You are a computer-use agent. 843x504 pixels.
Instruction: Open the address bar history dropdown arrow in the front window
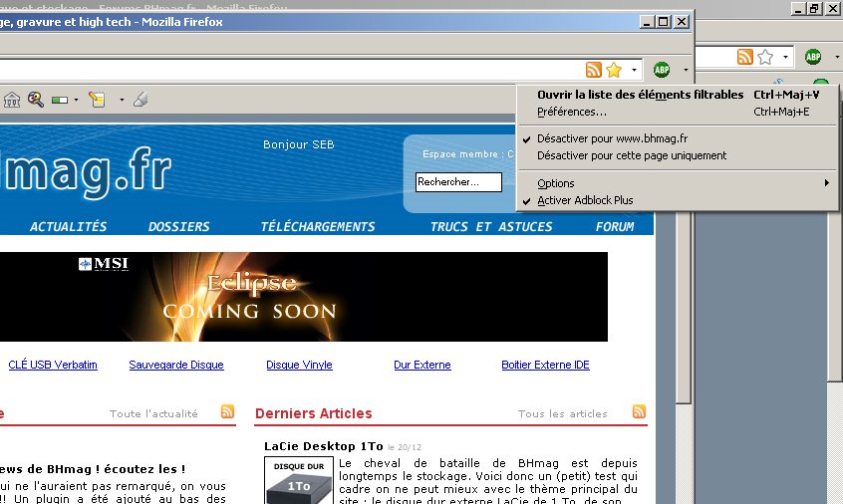coord(635,70)
